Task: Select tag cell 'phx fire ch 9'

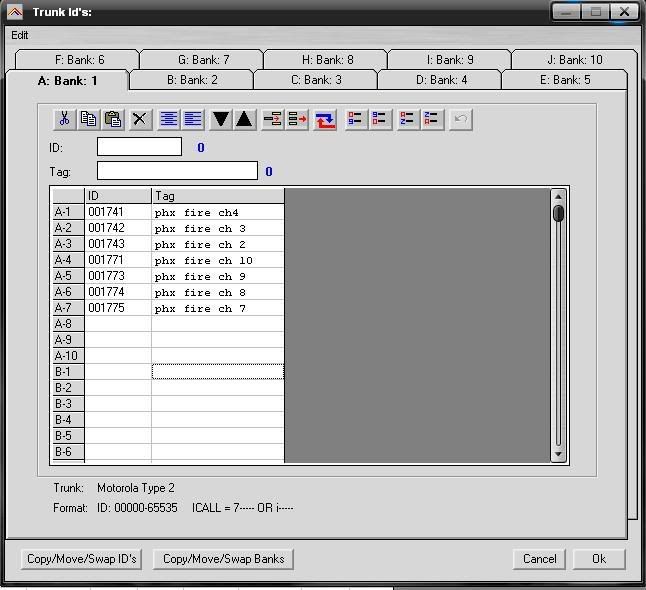Action: pyautogui.click(x=218, y=276)
